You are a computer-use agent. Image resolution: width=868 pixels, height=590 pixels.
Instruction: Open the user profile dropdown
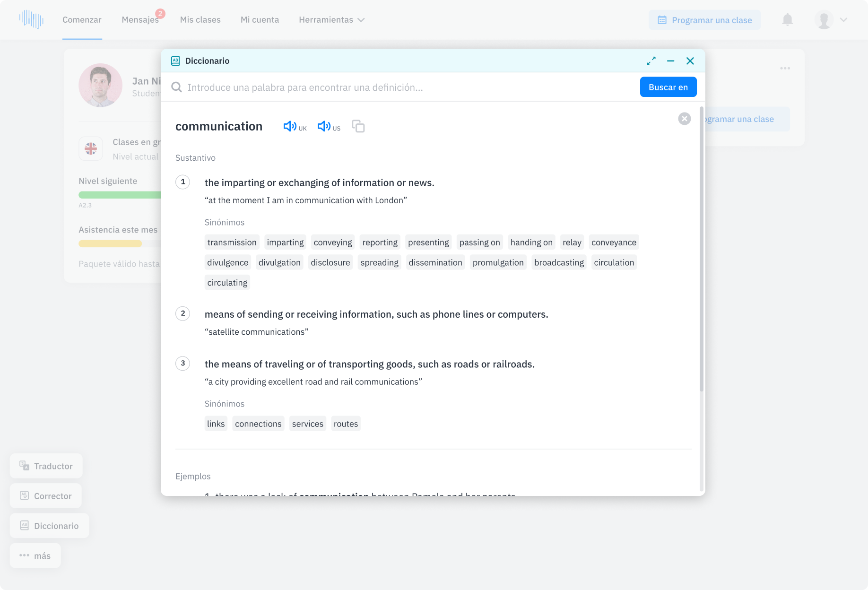[831, 20]
